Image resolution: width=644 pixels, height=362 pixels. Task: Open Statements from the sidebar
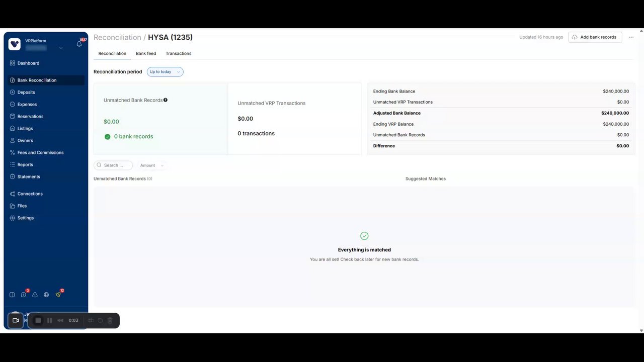click(29, 177)
